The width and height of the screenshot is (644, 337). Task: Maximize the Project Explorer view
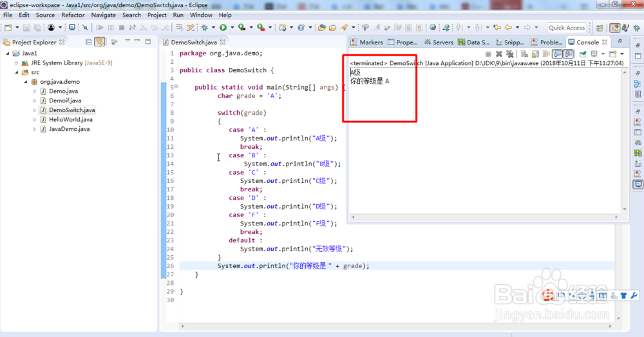(148, 41)
